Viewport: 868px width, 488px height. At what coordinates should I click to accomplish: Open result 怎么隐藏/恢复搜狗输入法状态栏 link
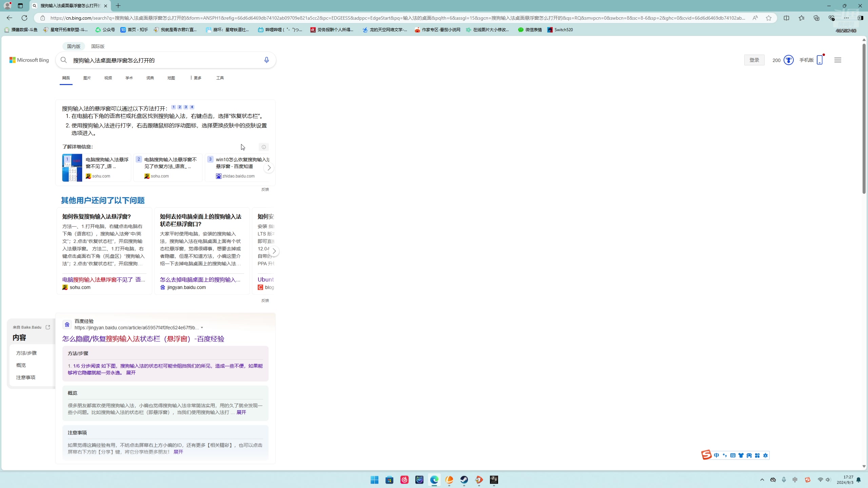click(x=143, y=339)
